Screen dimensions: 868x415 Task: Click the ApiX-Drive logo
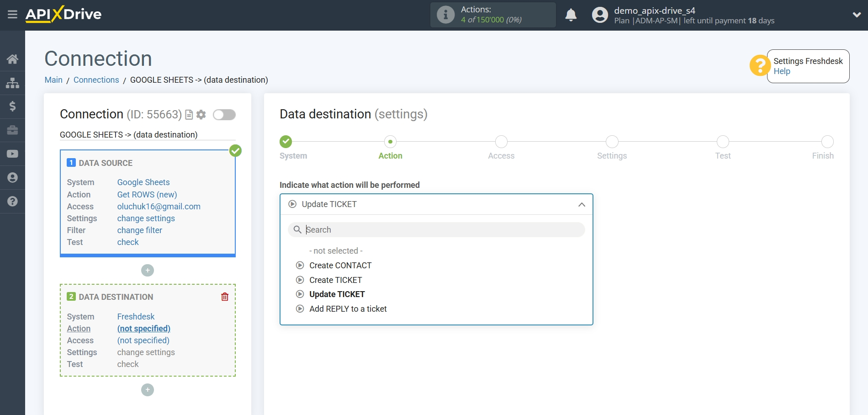[x=64, y=14]
